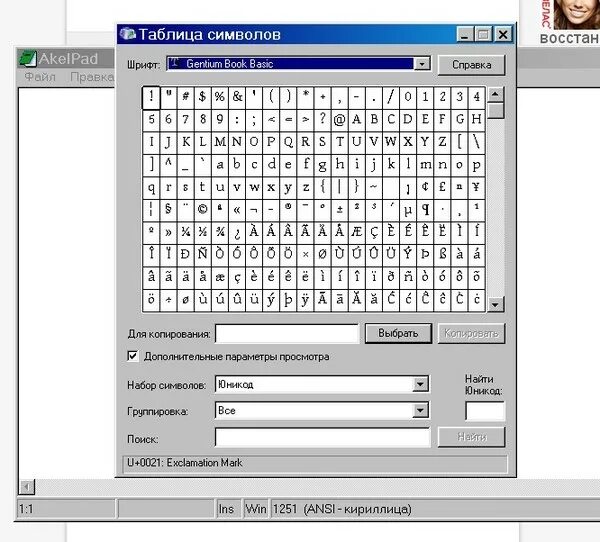Screen dimensions: 600x542
Task: Select the ¢ cent sign cell
Action: point(425,188)
